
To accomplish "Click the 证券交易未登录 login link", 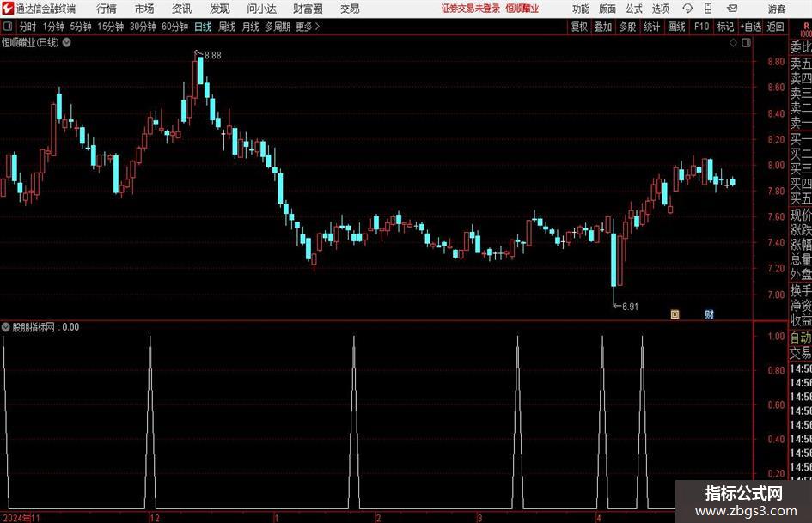I will tap(470, 9).
